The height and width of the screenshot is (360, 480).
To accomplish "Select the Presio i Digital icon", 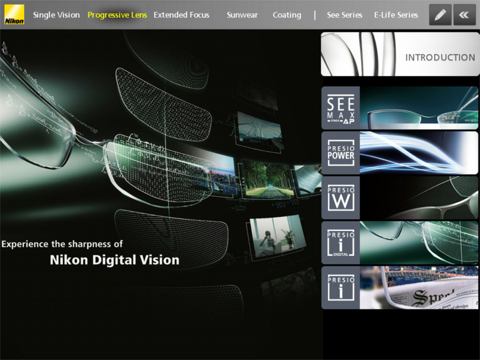I will [341, 243].
